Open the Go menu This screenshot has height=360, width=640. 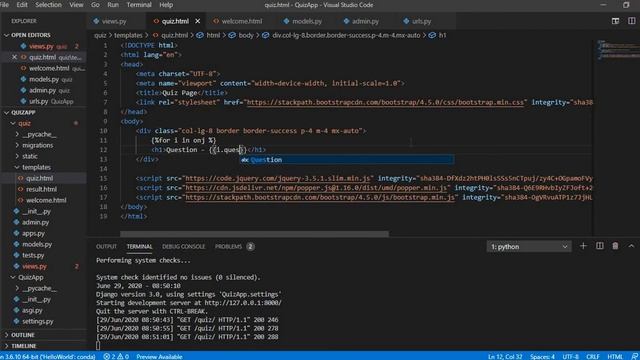point(95,5)
